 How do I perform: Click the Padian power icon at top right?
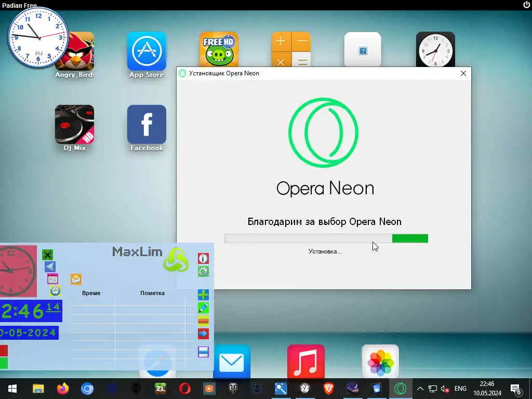pos(526,4)
